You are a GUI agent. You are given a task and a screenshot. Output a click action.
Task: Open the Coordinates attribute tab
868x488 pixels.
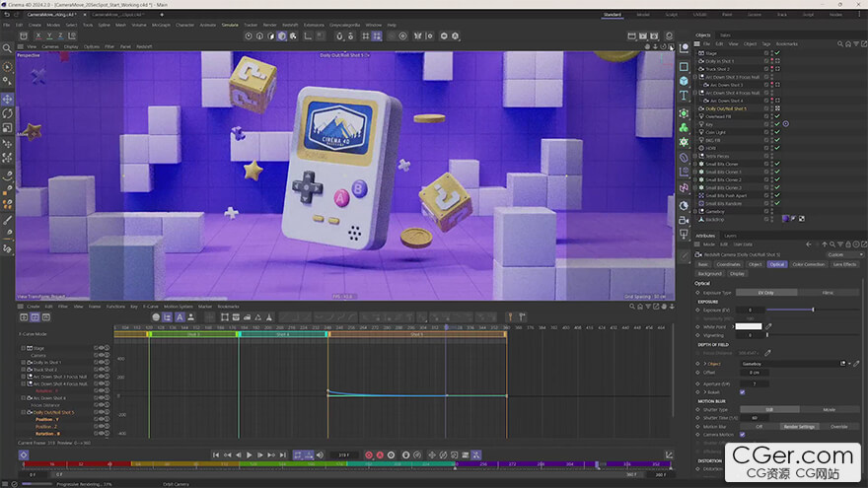click(729, 264)
